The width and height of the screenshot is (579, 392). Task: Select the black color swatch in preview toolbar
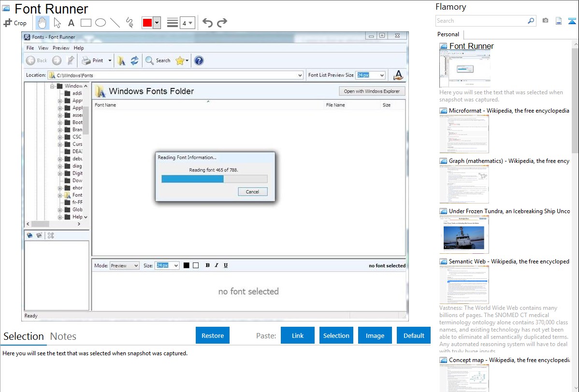(187, 265)
